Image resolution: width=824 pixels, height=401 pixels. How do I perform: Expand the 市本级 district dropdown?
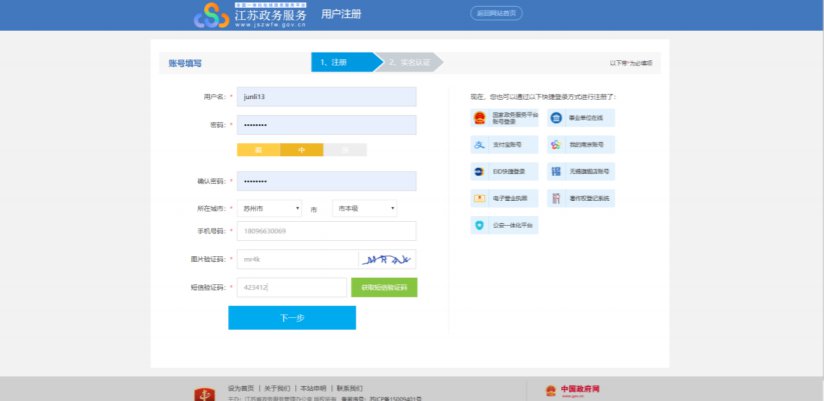click(x=364, y=208)
